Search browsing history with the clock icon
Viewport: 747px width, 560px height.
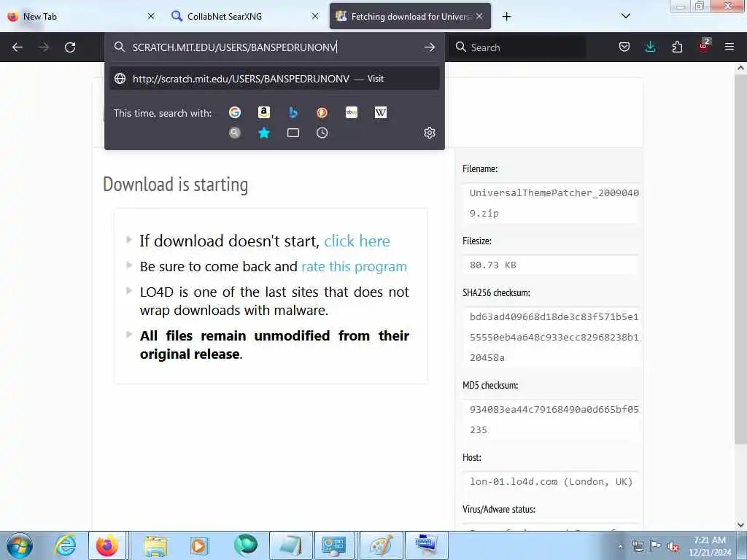click(x=322, y=133)
